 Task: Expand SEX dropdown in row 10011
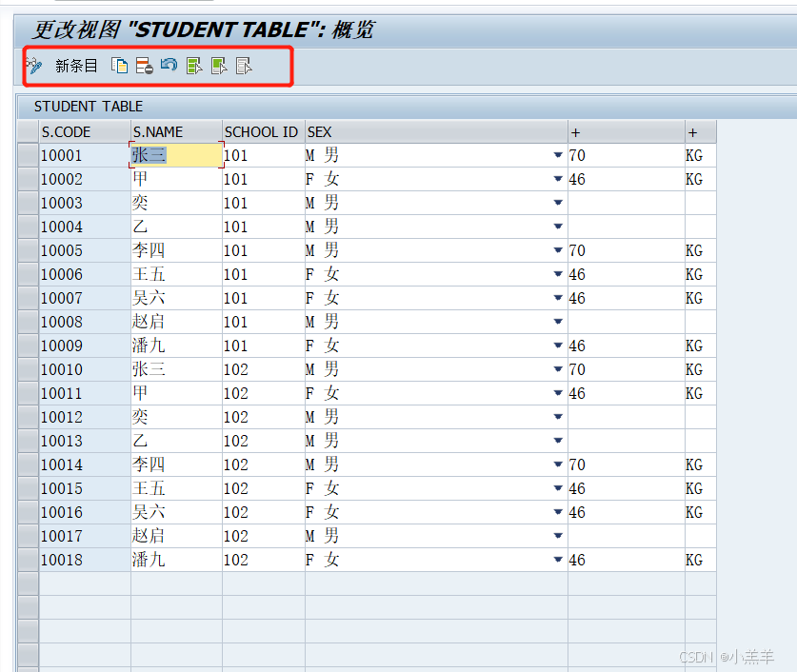tap(558, 393)
